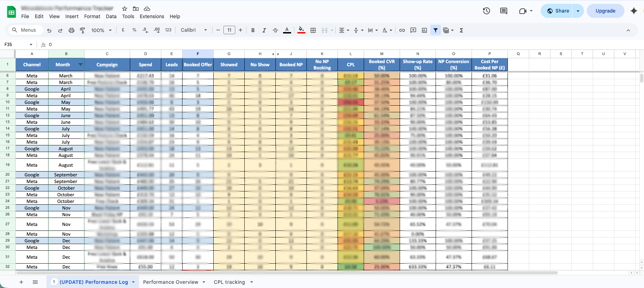Star the document
Image resolution: width=644 pixels, height=288 pixels.
point(125,9)
